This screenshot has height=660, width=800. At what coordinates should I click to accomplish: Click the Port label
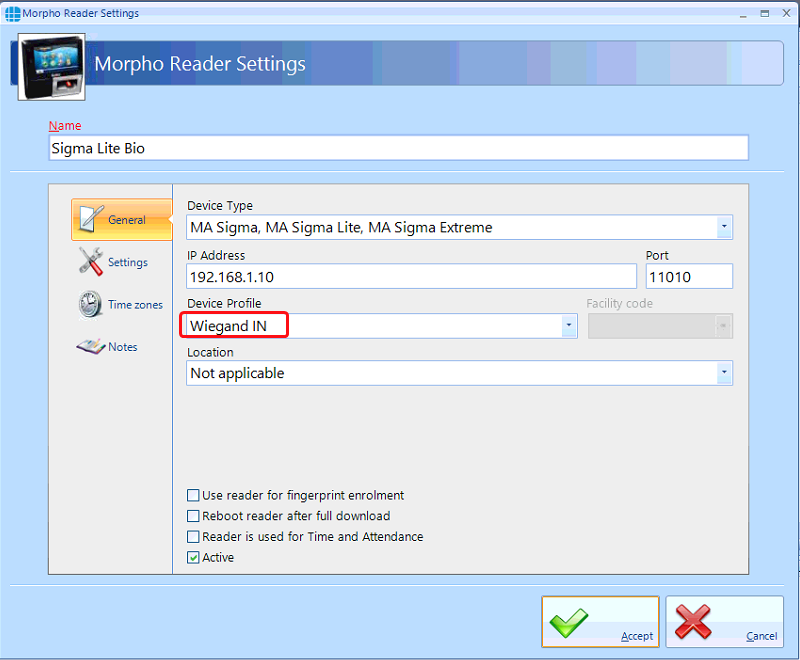tap(657, 255)
